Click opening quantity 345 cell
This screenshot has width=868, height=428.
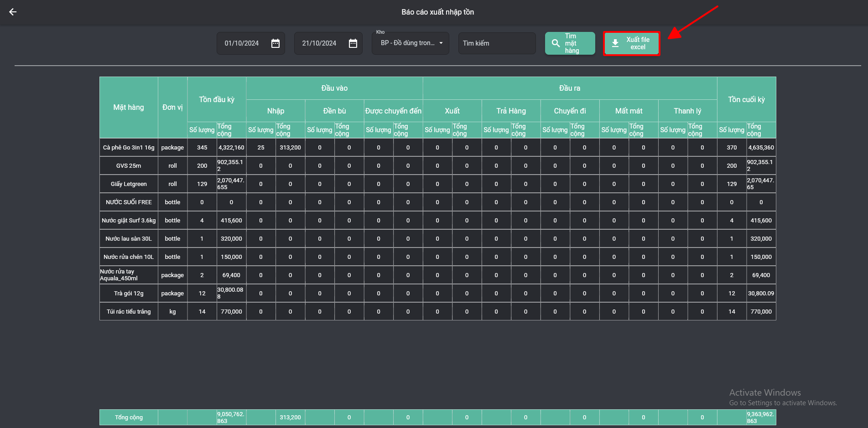(x=202, y=148)
